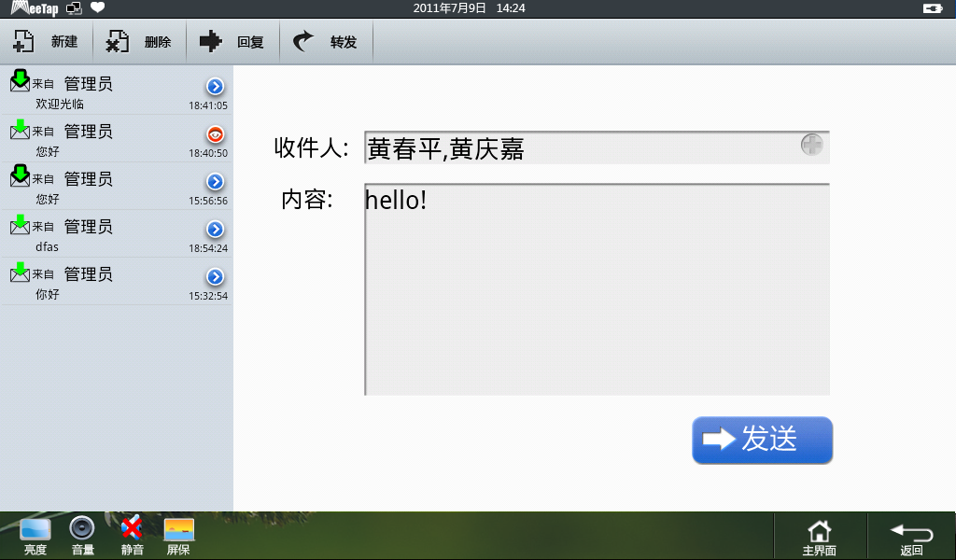This screenshot has width=956, height=560.
Task: Open 亮度 brightness control
Action: tap(35, 537)
